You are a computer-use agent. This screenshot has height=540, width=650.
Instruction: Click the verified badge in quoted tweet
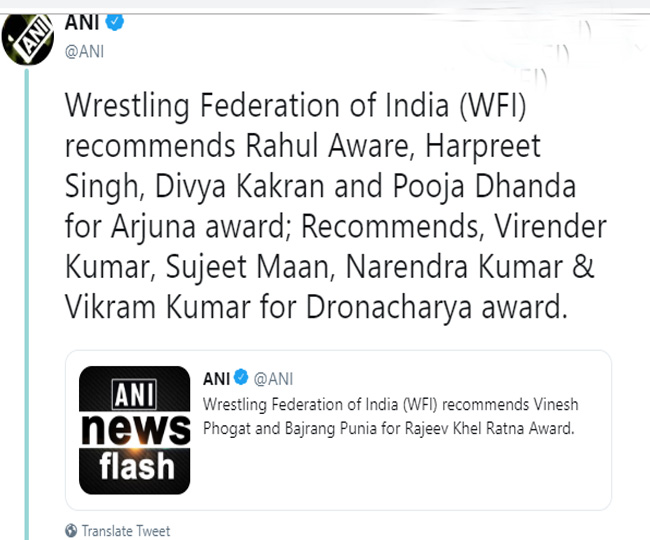[240, 379]
